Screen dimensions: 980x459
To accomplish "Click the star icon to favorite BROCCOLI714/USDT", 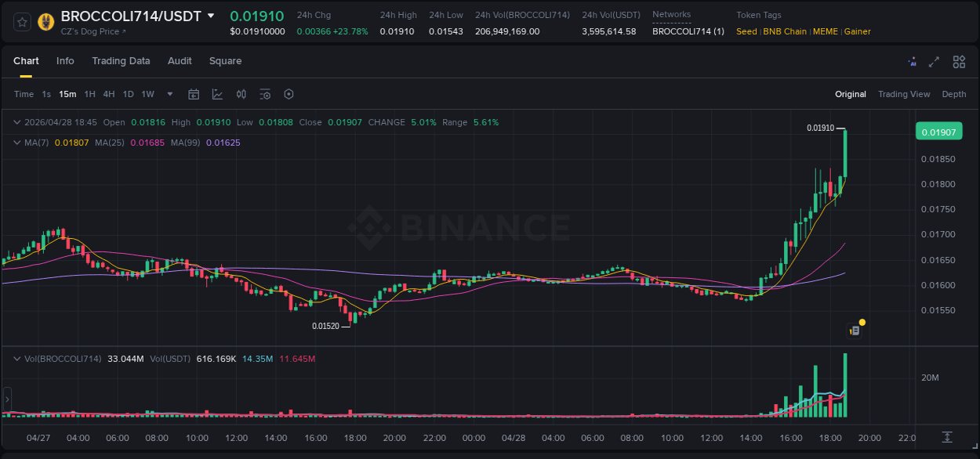I will 22,21.
